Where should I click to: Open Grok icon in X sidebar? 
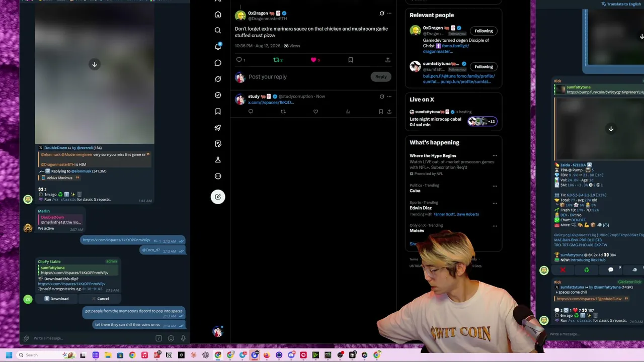[x=218, y=79]
